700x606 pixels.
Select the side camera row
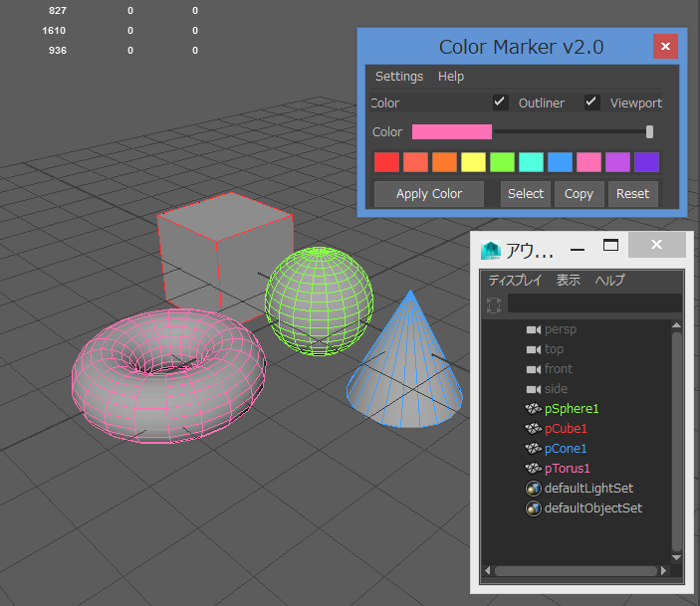point(556,389)
